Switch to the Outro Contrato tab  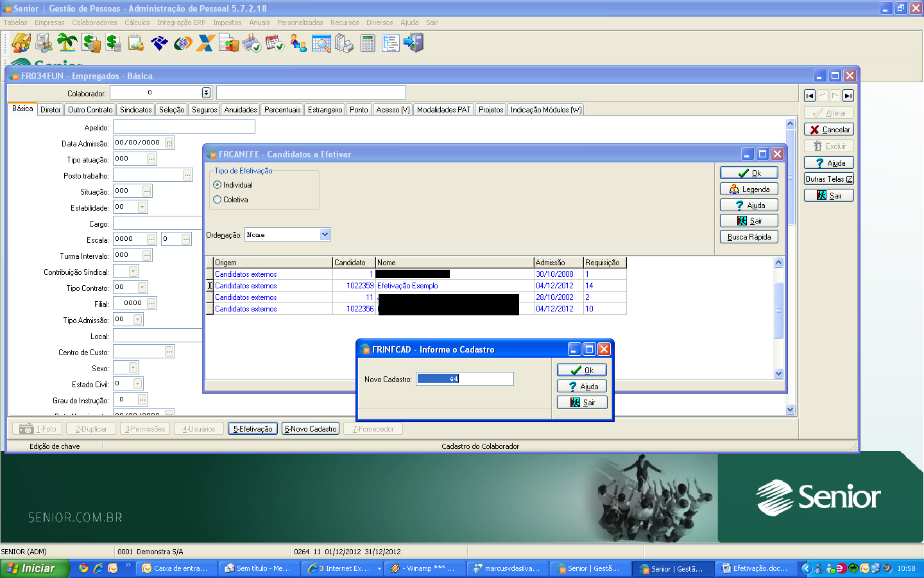click(90, 110)
